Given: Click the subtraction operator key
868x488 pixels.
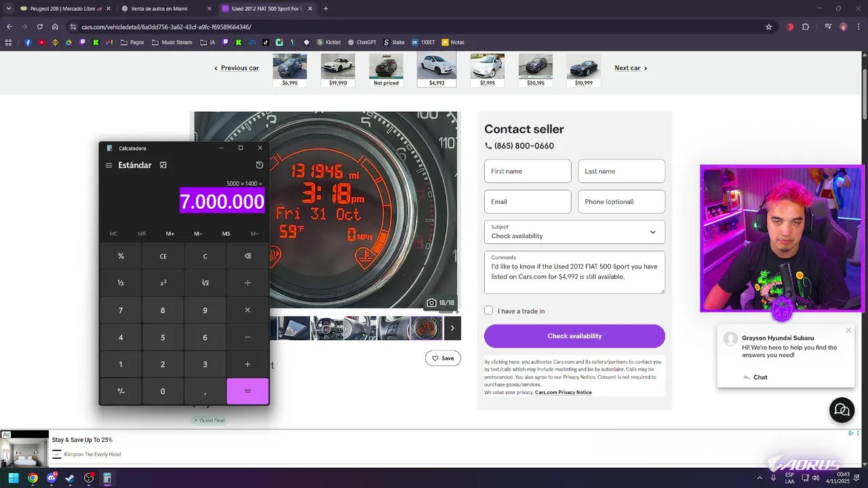Looking at the screenshot, I should click(x=248, y=338).
